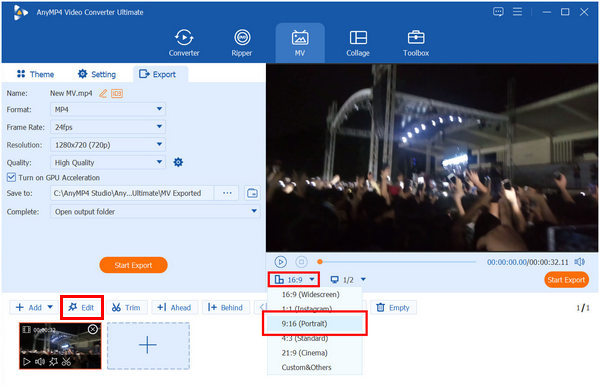Screen dimensions: 600x388
Task: Click the Save to path field
Action: point(132,193)
